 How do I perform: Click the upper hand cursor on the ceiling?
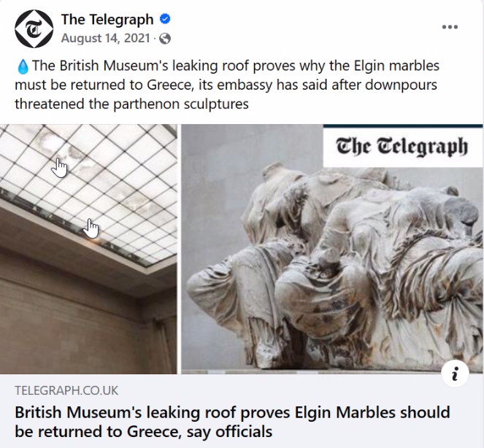click(59, 168)
